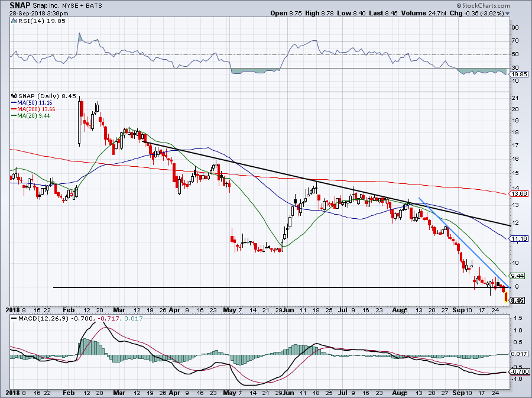Click the MACD 1.5 axis label
This screenshot has width=532, height=398.
518,318
